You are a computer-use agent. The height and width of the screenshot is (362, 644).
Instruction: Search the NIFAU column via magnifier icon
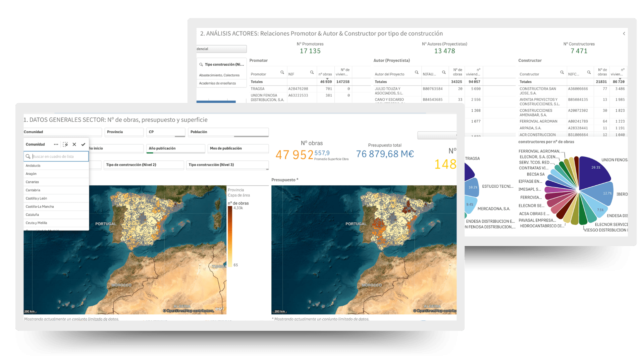tap(444, 72)
